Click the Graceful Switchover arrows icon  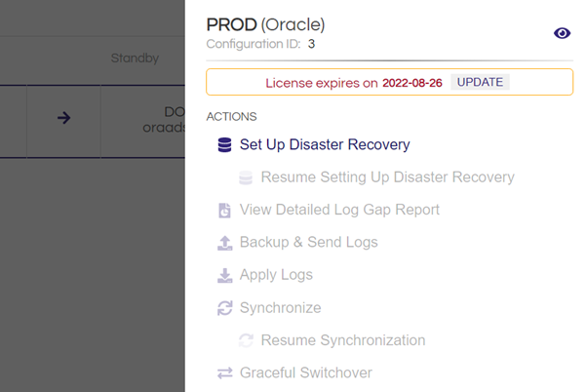224,372
